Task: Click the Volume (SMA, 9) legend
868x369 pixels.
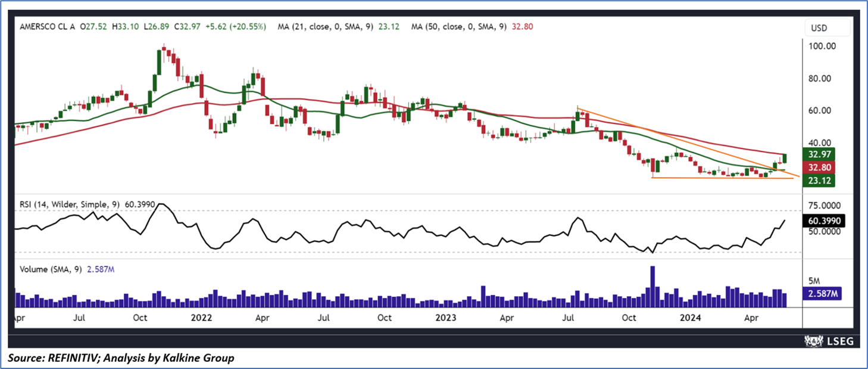Action: pos(52,269)
